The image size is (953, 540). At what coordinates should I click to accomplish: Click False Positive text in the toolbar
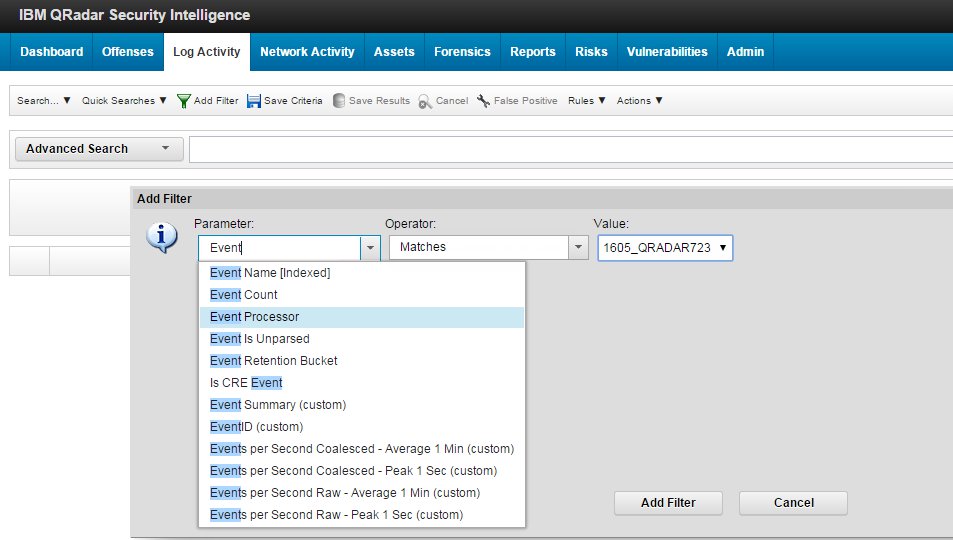(526, 101)
